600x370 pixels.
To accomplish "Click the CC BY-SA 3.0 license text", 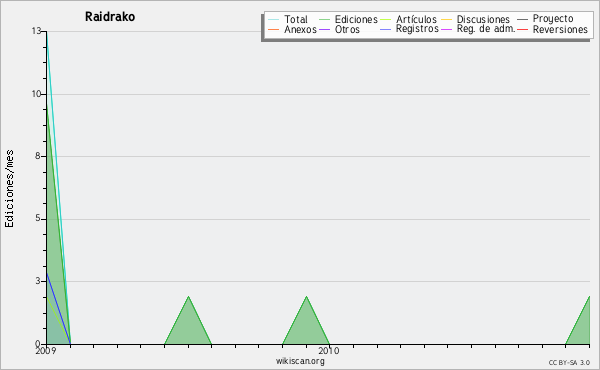I will coord(569,362).
